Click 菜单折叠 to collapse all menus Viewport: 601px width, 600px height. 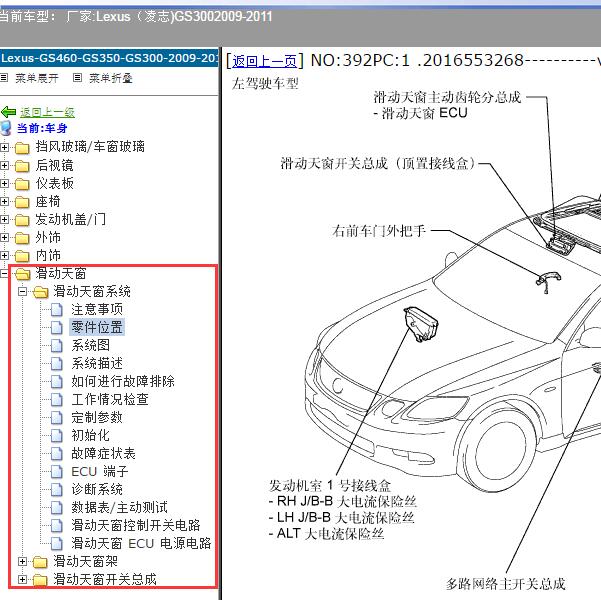[111, 78]
